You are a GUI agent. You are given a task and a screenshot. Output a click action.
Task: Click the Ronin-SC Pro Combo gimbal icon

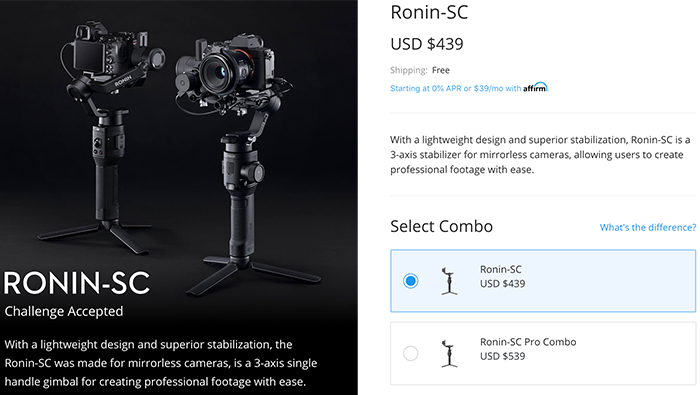pyautogui.click(x=449, y=353)
